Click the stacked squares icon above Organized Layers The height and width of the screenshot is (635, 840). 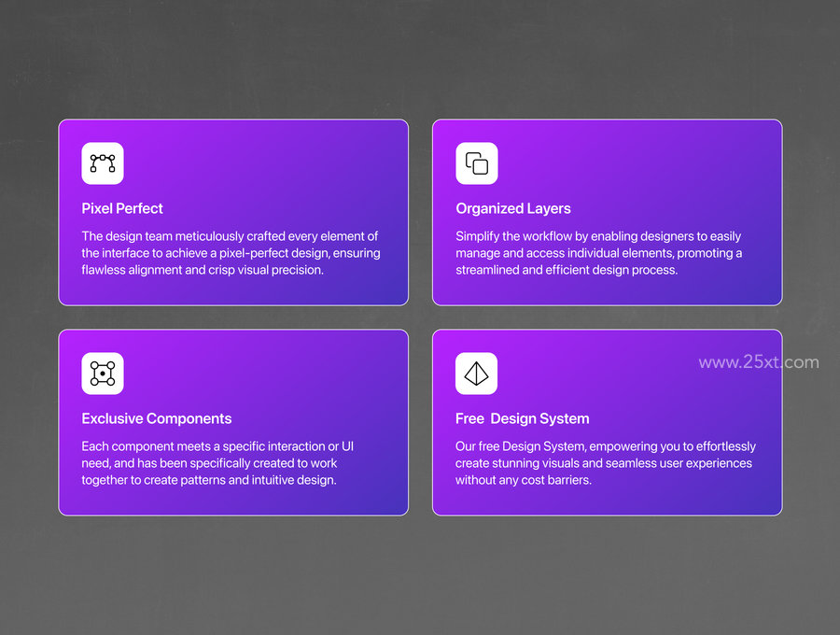click(477, 163)
